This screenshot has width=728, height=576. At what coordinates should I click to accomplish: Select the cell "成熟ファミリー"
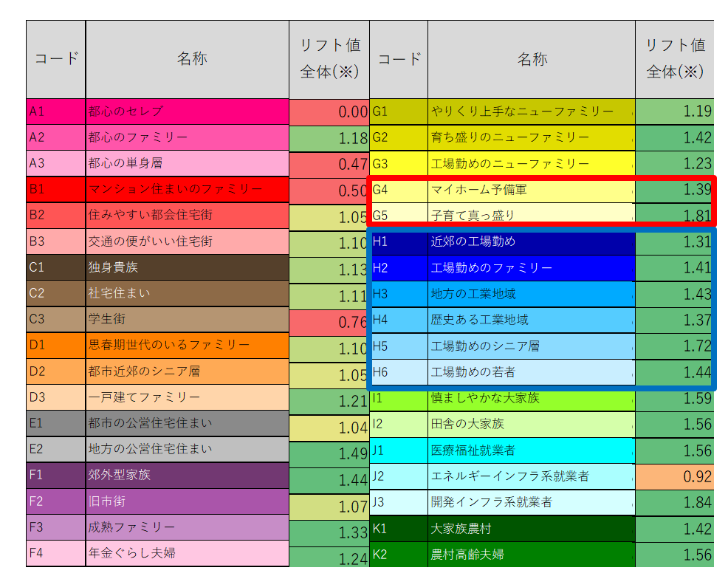187,527
